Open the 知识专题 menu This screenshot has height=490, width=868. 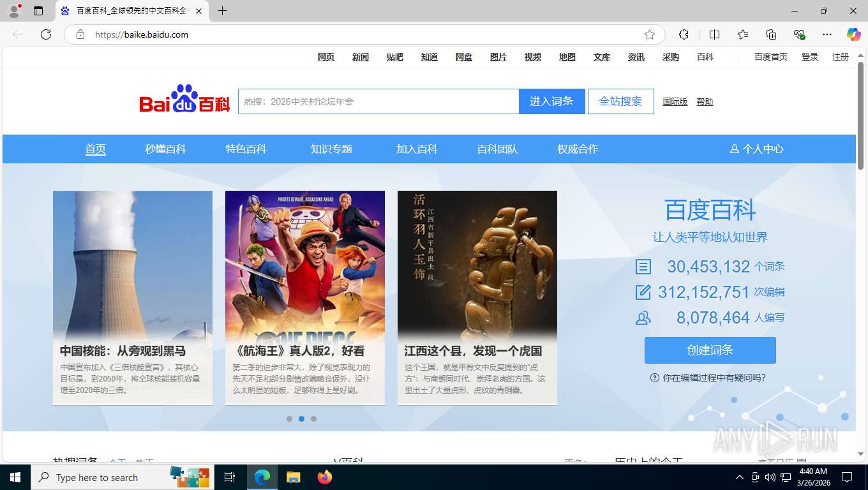(331, 149)
